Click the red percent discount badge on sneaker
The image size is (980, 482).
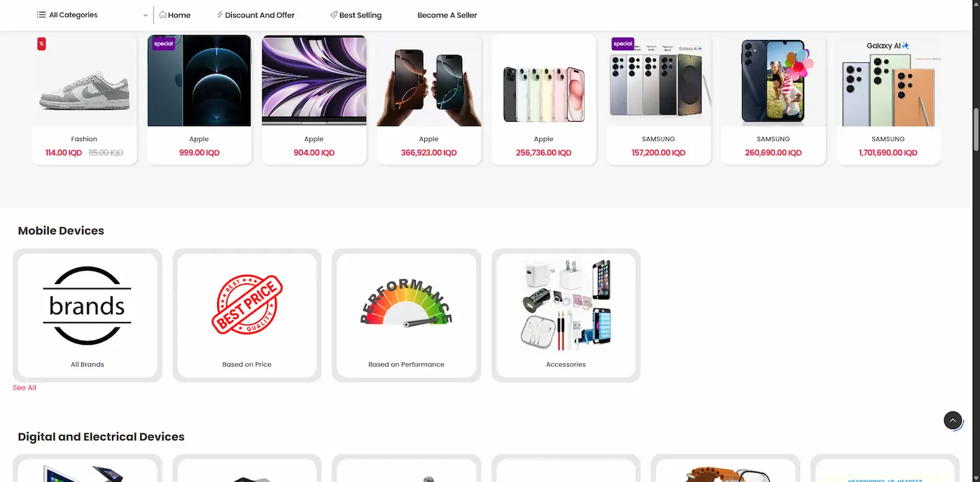pos(41,44)
